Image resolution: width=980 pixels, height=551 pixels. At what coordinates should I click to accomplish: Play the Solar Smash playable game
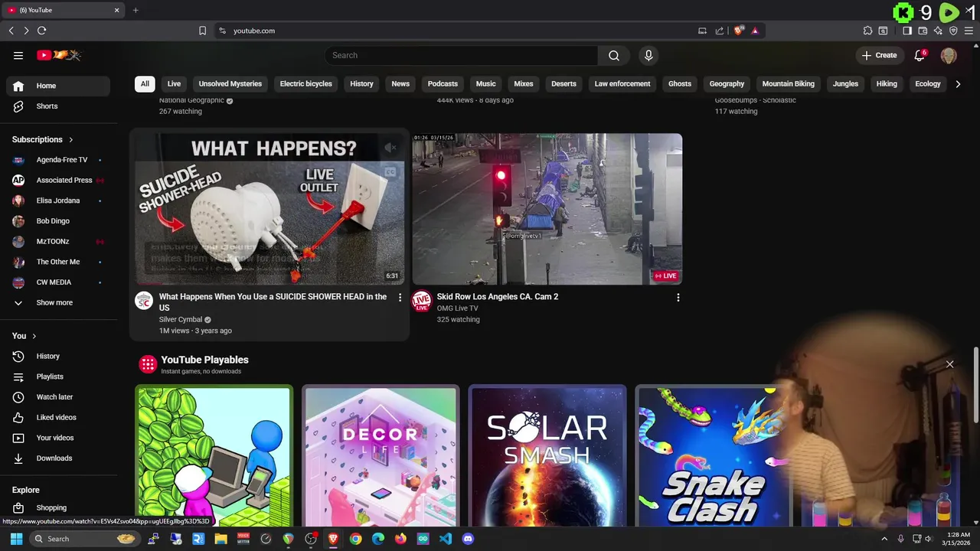coord(547,456)
